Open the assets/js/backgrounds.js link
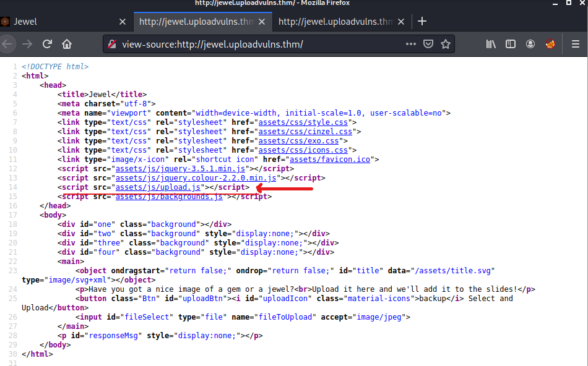This screenshot has height=366, width=588. [x=169, y=197]
